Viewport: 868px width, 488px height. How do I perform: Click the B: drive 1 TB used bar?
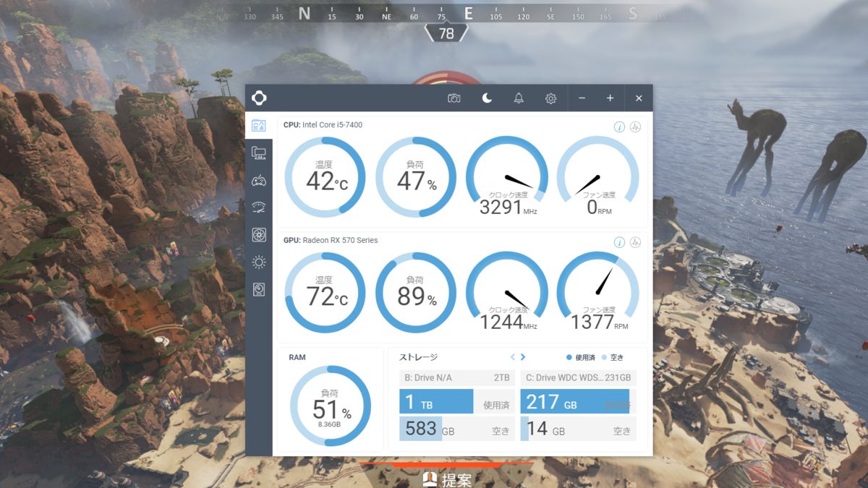tap(457, 401)
